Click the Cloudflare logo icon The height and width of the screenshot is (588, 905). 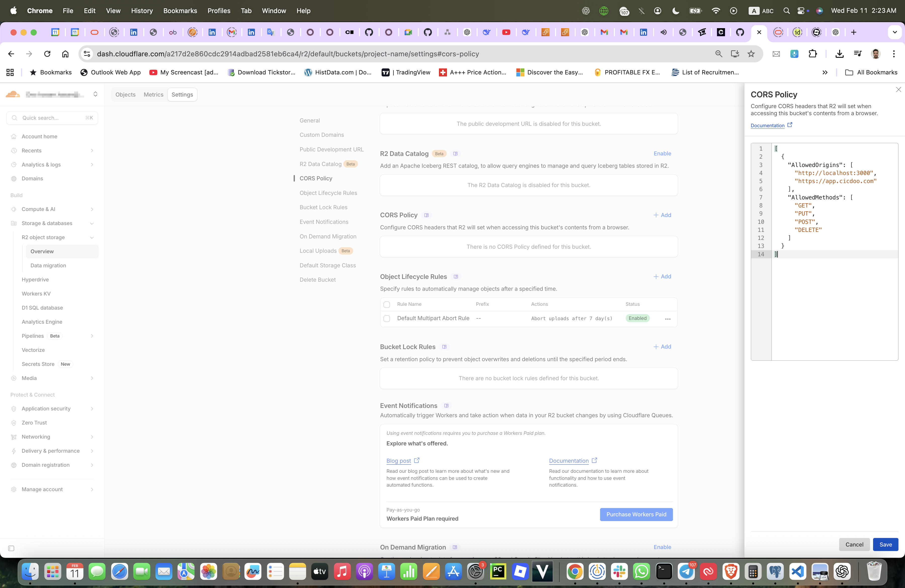pyautogui.click(x=13, y=94)
